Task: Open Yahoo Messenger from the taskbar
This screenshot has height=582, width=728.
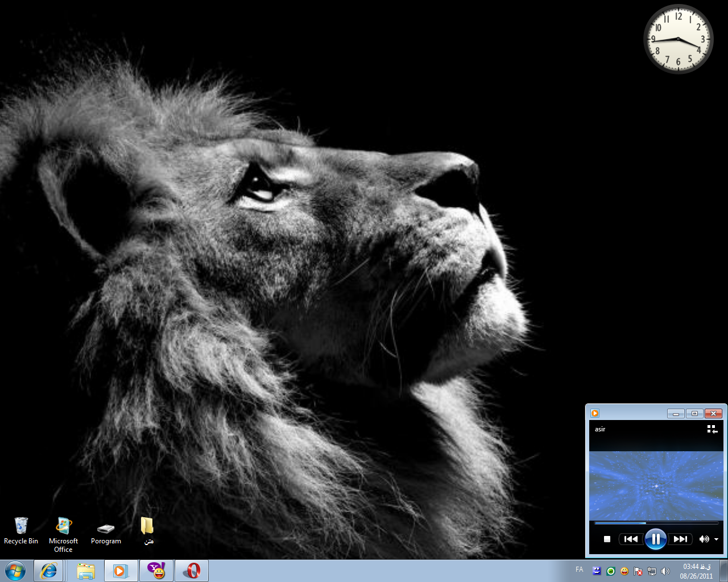Action: coord(156,571)
